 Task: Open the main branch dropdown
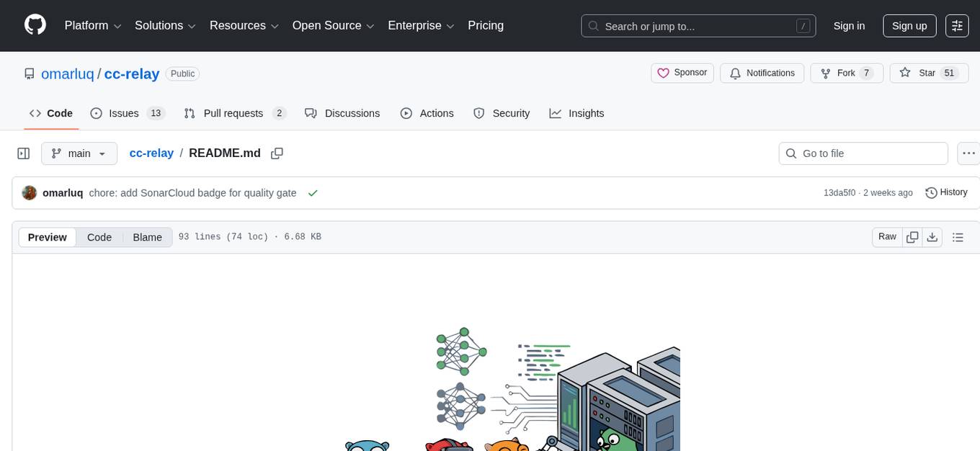(x=79, y=153)
